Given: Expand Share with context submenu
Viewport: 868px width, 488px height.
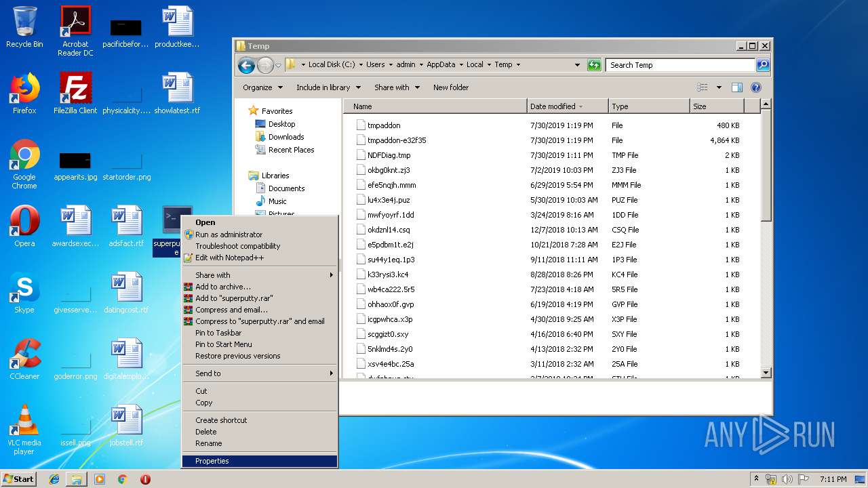Looking at the screenshot, I should [x=260, y=275].
